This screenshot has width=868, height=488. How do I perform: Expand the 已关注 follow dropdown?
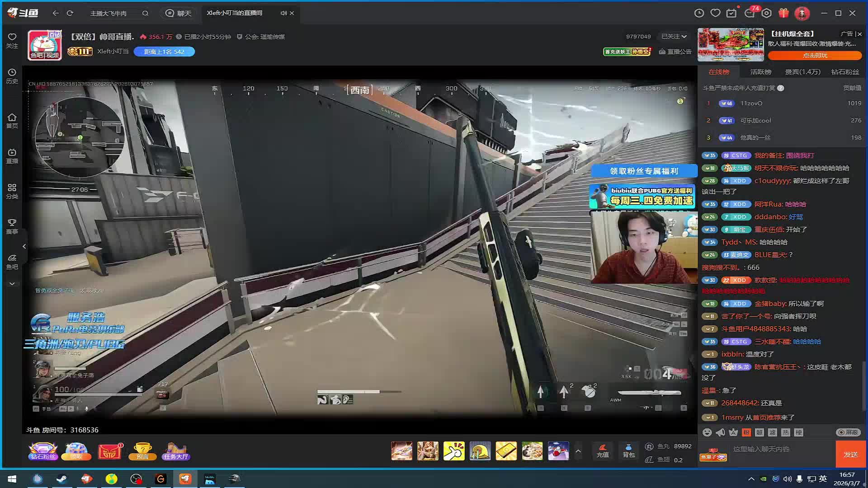[674, 37]
